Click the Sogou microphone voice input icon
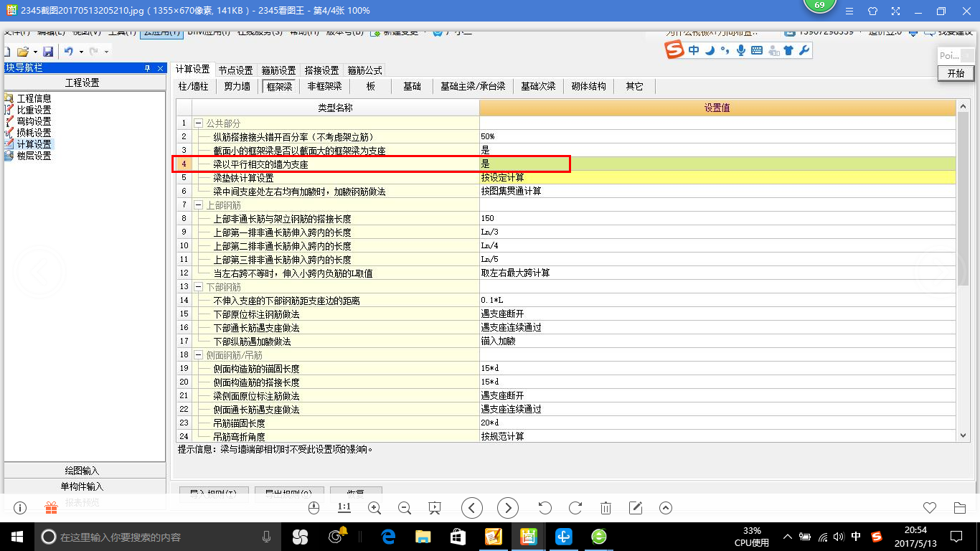The height and width of the screenshot is (551, 980). (741, 50)
